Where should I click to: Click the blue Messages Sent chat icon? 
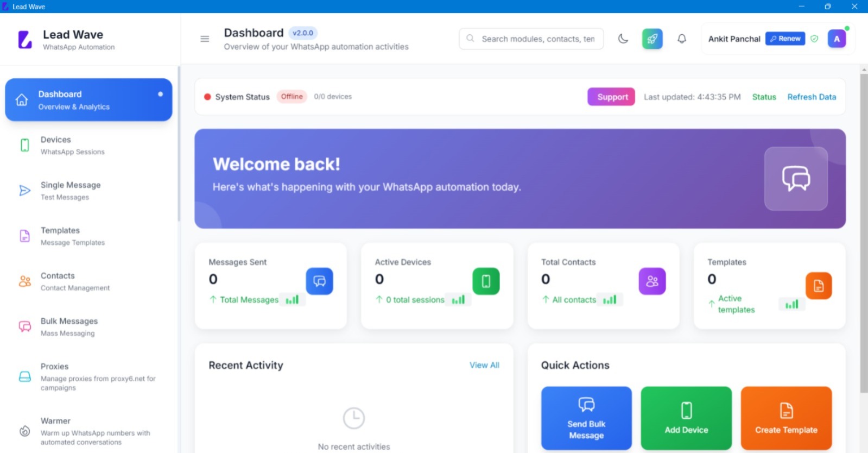tap(320, 281)
